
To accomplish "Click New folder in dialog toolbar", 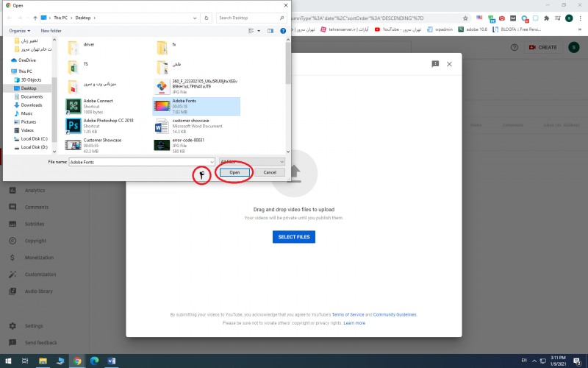I will (x=51, y=31).
